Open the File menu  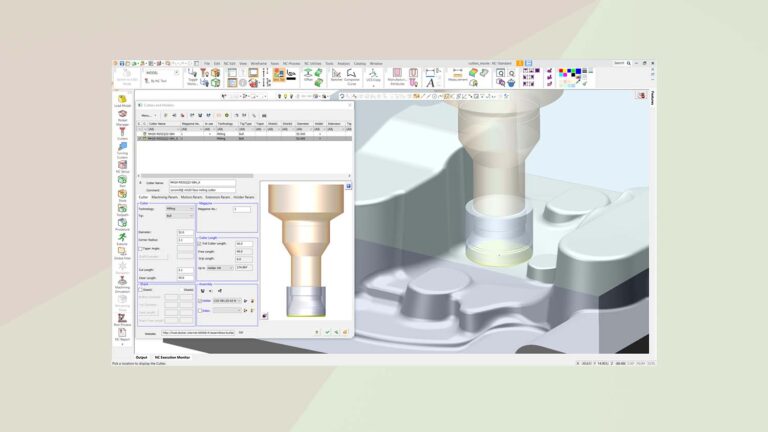[x=207, y=64]
